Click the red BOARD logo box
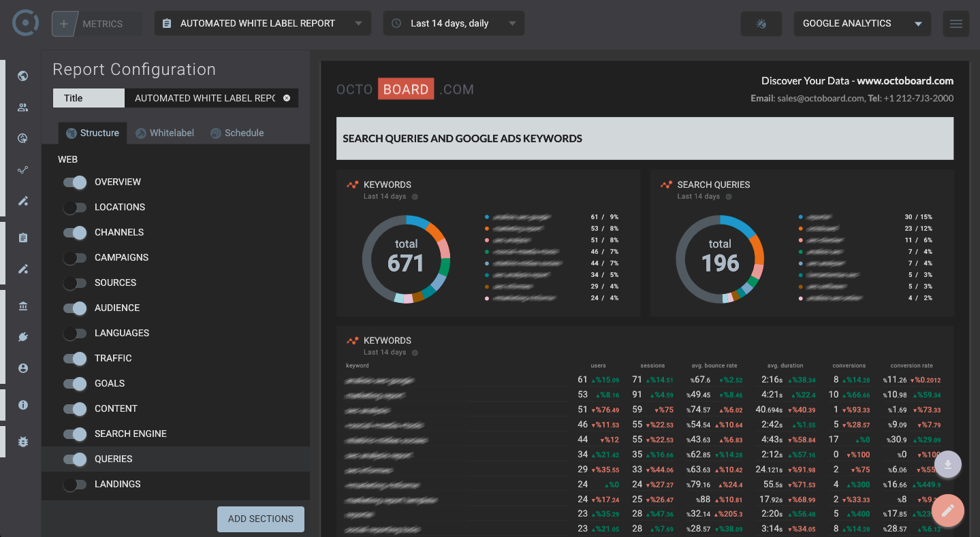The height and width of the screenshot is (537, 980). (406, 89)
